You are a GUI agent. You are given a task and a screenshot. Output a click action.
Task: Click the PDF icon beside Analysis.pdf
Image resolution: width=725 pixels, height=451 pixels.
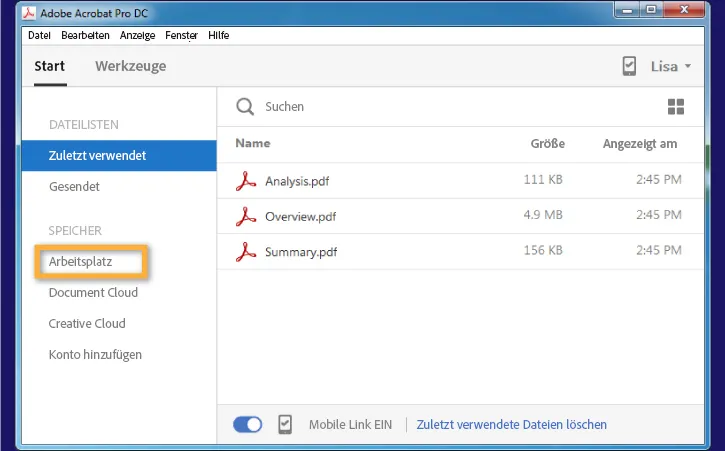coord(246,181)
